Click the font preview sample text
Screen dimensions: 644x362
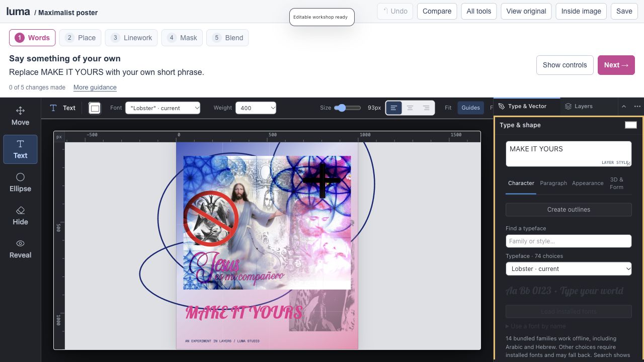pyautogui.click(x=564, y=291)
